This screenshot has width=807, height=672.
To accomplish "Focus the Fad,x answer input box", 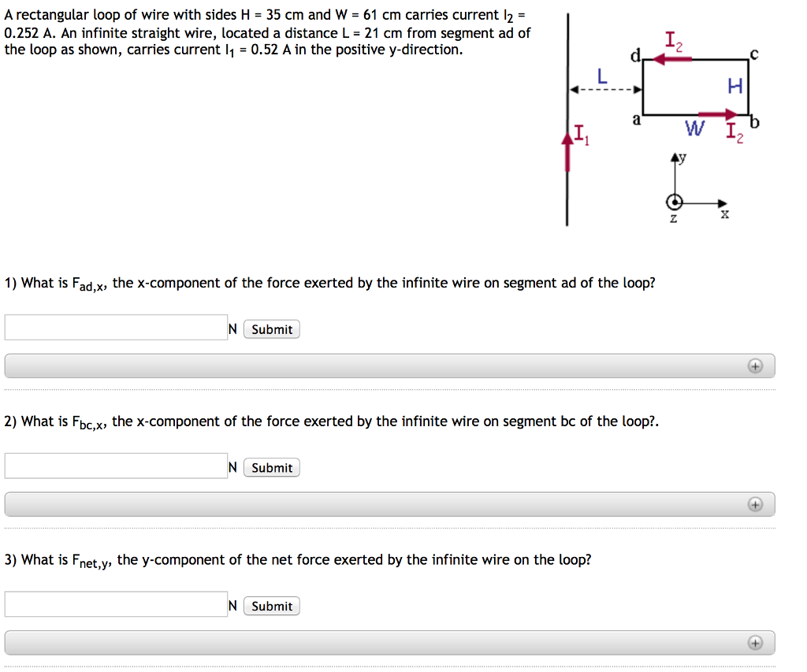I will [116, 328].
